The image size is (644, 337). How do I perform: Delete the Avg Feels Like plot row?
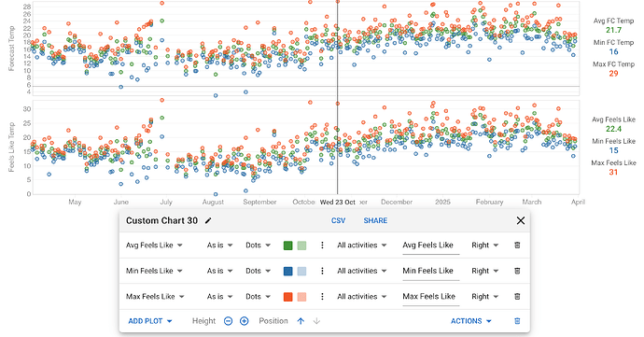tap(517, 245)
